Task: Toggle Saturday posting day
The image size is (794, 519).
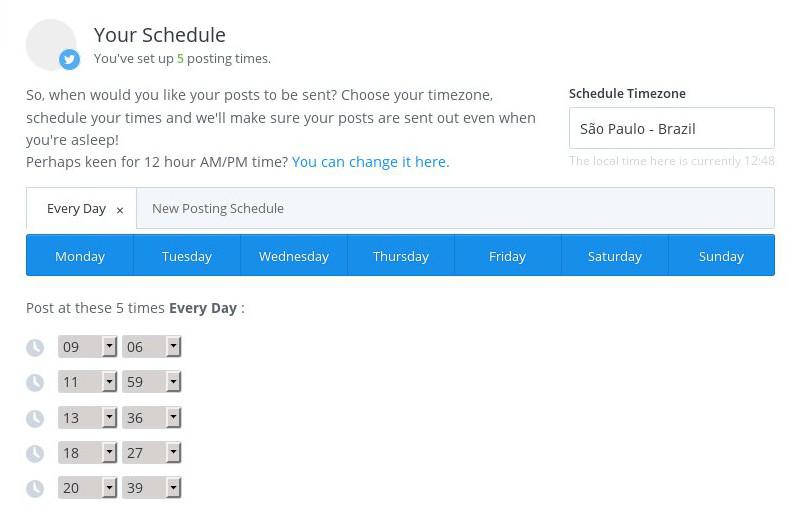Action: tap(614, 256)
